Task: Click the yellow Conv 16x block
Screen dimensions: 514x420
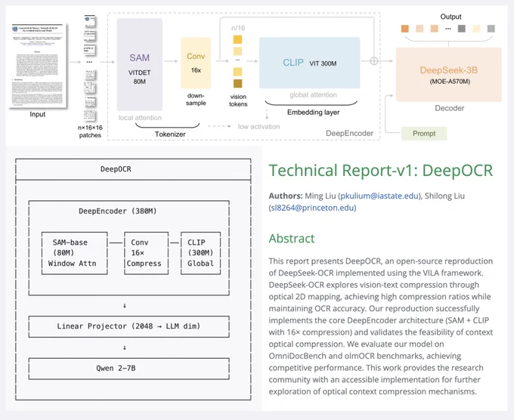Action: point(196,63)
